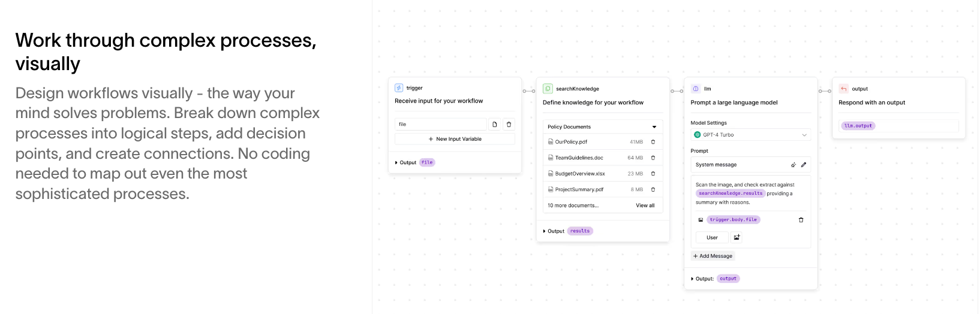Click the '10 more documents...' text
The width and height of the screenshot is (980, 314).
click(x=573, y=206)
